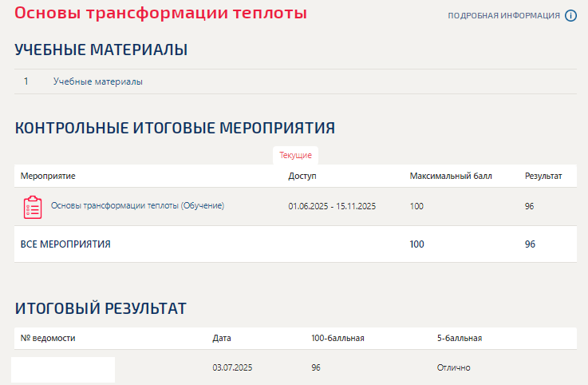Click the date 03.07.2025 cell
The image size is (588, 385).
pos(232,367)
